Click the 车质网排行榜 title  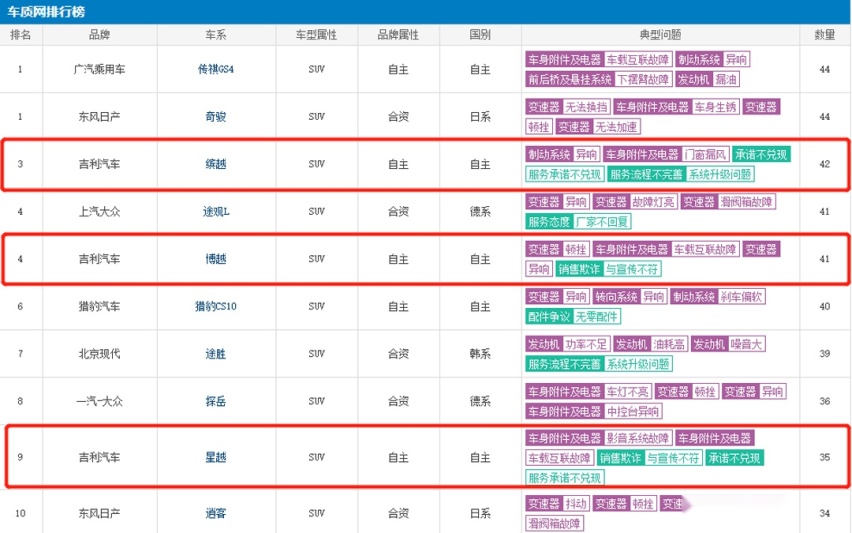pyautogui.click(x=46, y=11)
